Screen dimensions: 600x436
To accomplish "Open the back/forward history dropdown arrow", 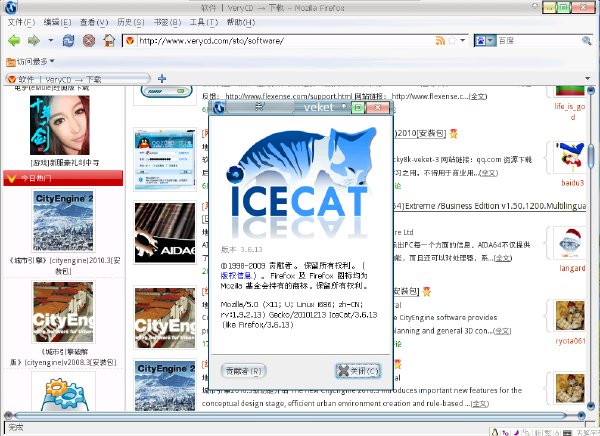I will [51, 40].
